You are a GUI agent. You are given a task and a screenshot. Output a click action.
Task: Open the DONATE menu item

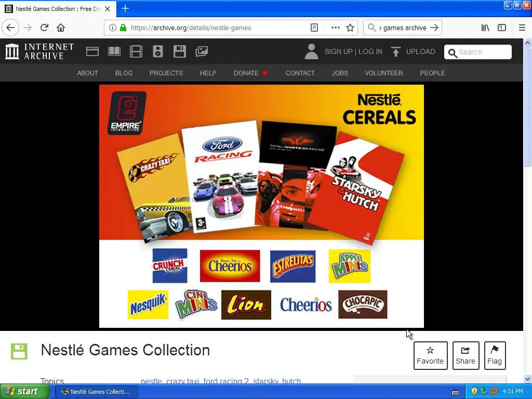click(x=250, y=73)
